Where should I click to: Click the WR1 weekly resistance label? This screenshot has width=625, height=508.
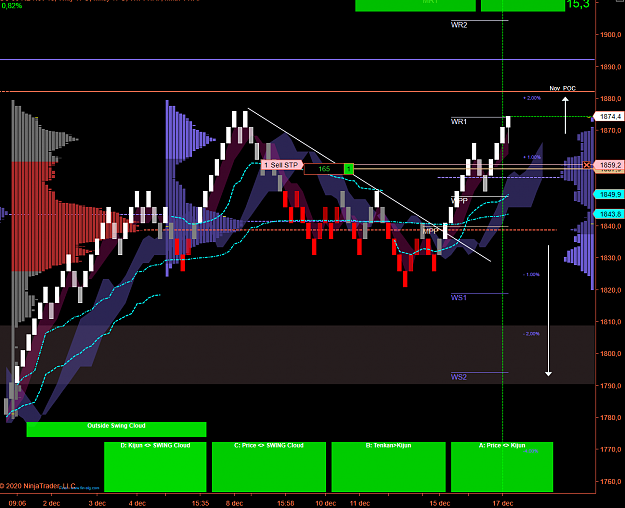tap(459, 121)
